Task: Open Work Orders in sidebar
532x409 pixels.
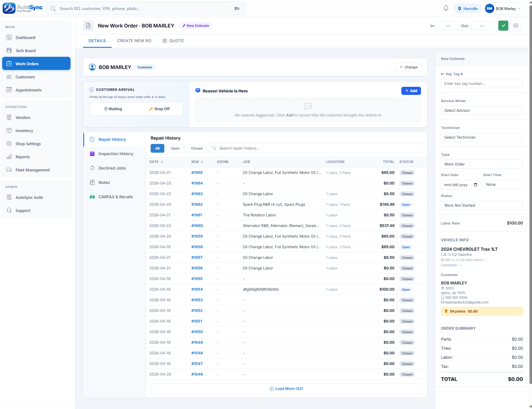Action: pyautogui.click(x=36, y=64)
